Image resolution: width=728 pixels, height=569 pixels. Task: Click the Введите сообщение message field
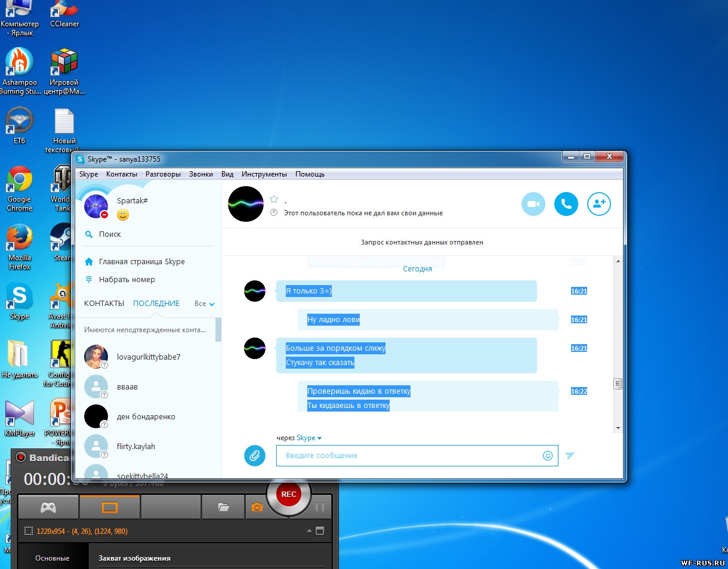pyautogui.click(x=417, y=456)
